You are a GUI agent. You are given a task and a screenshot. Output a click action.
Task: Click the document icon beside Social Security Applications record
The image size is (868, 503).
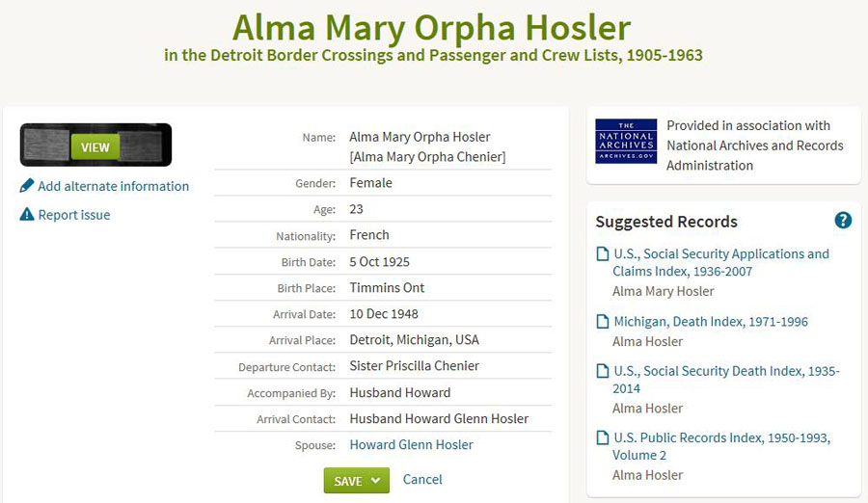coord(603,254)
